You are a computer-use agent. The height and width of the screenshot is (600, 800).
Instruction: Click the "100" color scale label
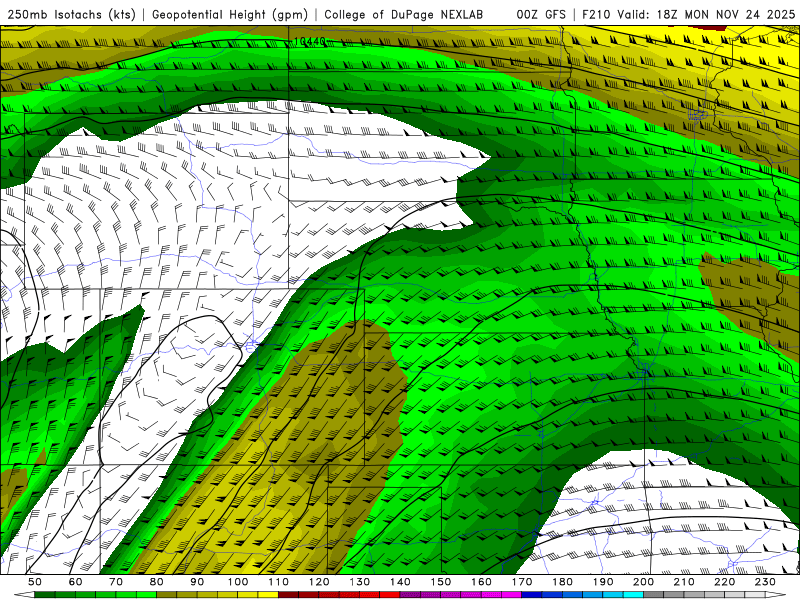pos(238,582)
